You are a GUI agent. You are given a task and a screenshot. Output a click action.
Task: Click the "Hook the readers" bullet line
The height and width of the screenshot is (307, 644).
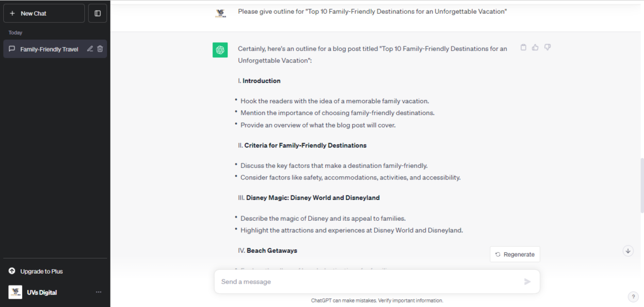pyautogui.click(x=335, y=101)
